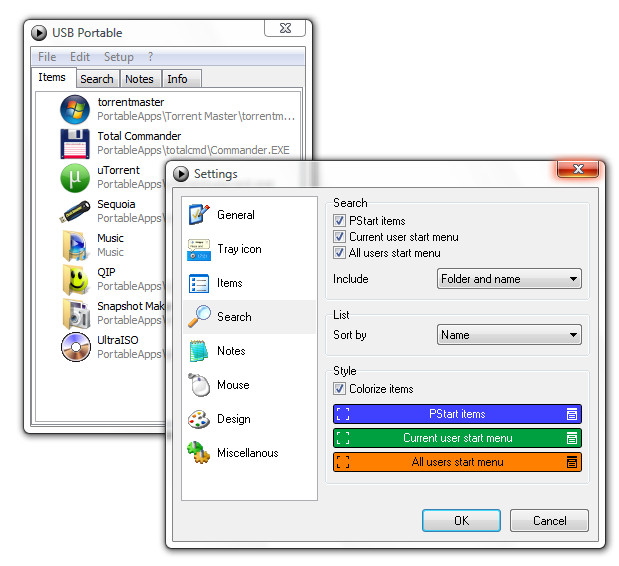Viewport: 619px width, 566px height.
Task: Open the Edit menu in USB Portable
Action: [80, 57]
